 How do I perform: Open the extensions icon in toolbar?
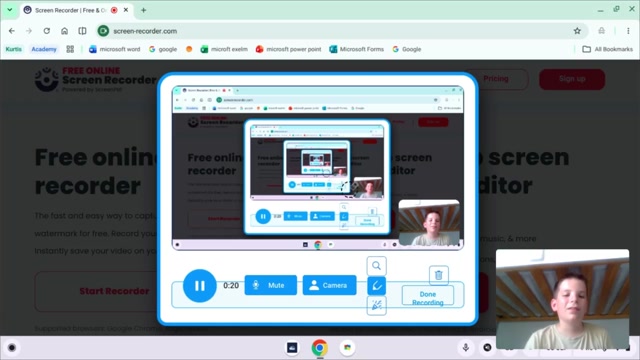coord(601,31)
